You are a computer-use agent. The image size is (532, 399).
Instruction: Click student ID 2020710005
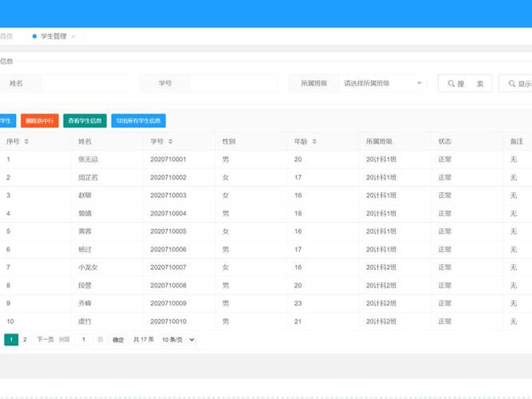pyautogui.click(x=168, y=231)
